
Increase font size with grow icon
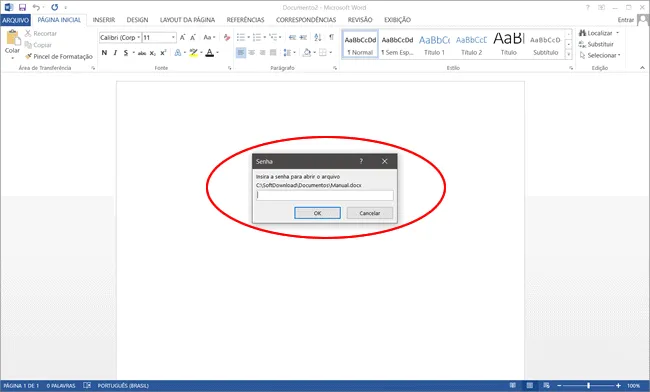(x=182, y=37)
